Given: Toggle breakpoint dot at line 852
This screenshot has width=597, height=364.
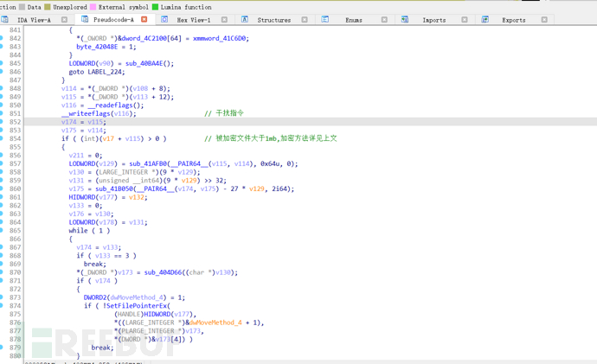Looking at the screenshot, I should pos(3,122).
